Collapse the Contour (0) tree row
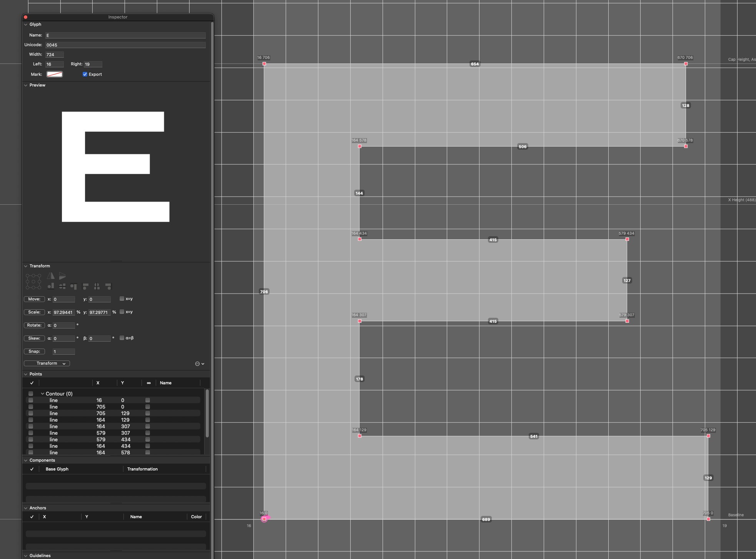 42,394
